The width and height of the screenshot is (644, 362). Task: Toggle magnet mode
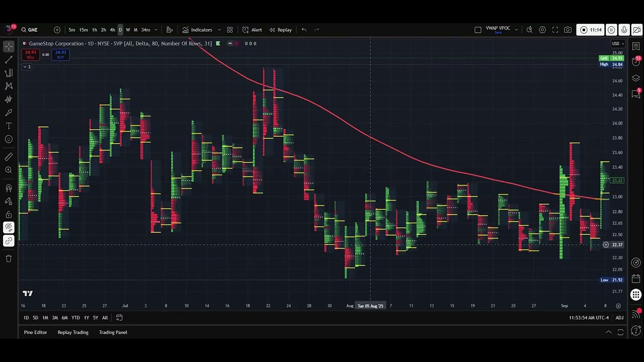tap(9, 188)
